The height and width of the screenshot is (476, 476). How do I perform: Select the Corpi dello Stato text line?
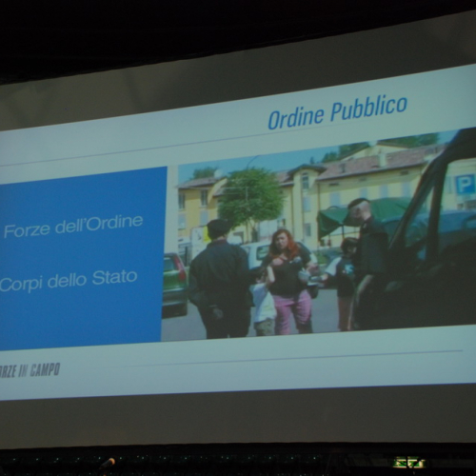(69, 281)
